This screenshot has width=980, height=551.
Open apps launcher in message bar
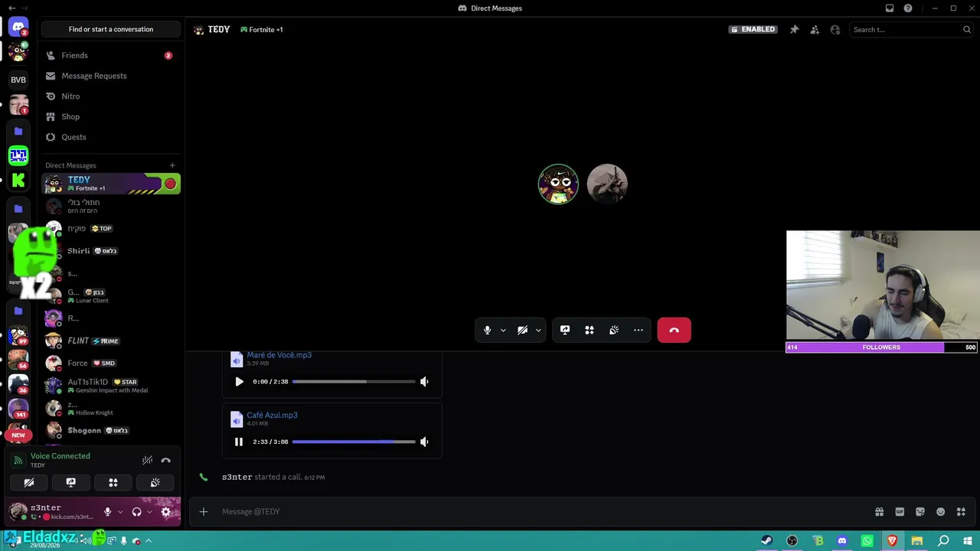click(x=961, y=512)
